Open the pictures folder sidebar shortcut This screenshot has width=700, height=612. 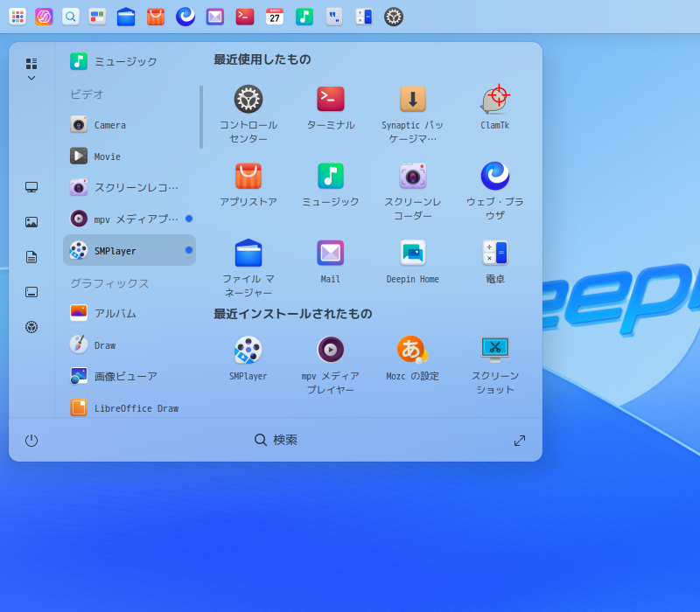[31, 222]
